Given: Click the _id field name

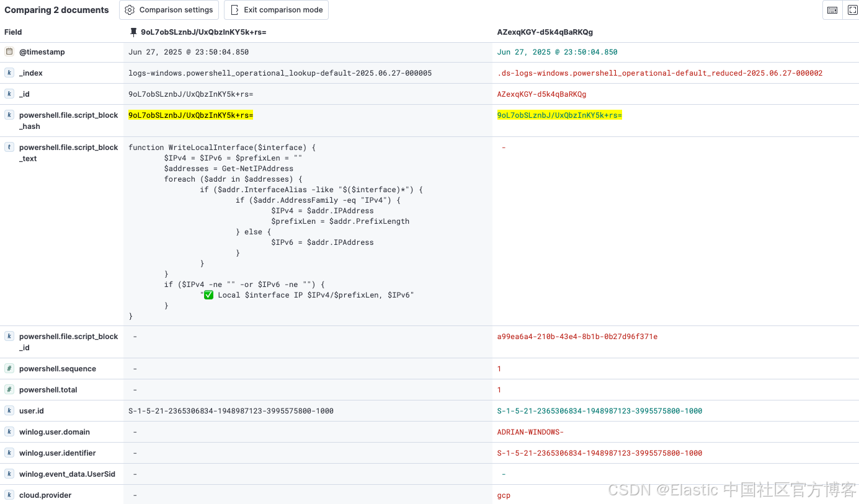Looking at the screenshot, I should click(x=24, y=94).
